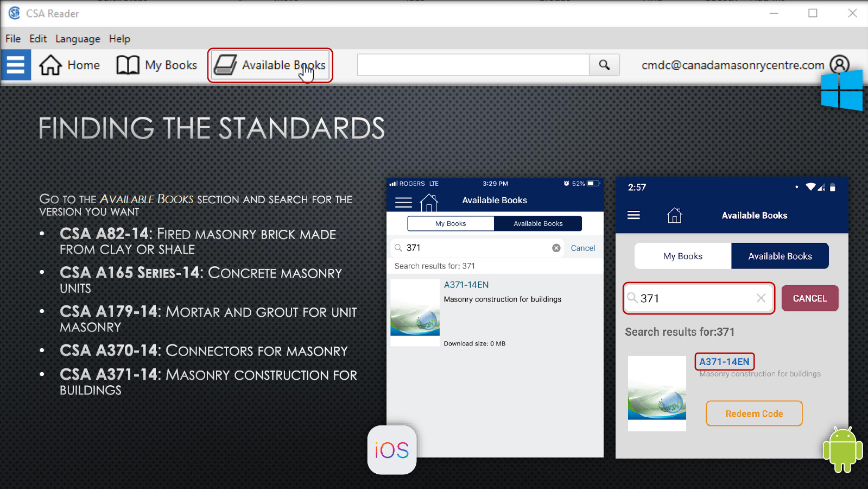Click the CSA A165 Series-14 bullet text

click(x=201, y=280)
